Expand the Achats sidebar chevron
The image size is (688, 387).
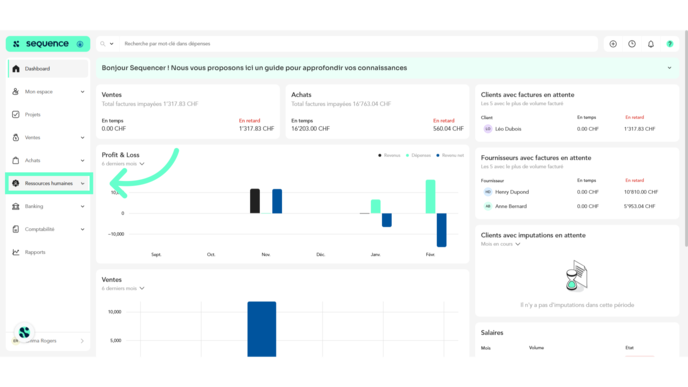(82, 160)
